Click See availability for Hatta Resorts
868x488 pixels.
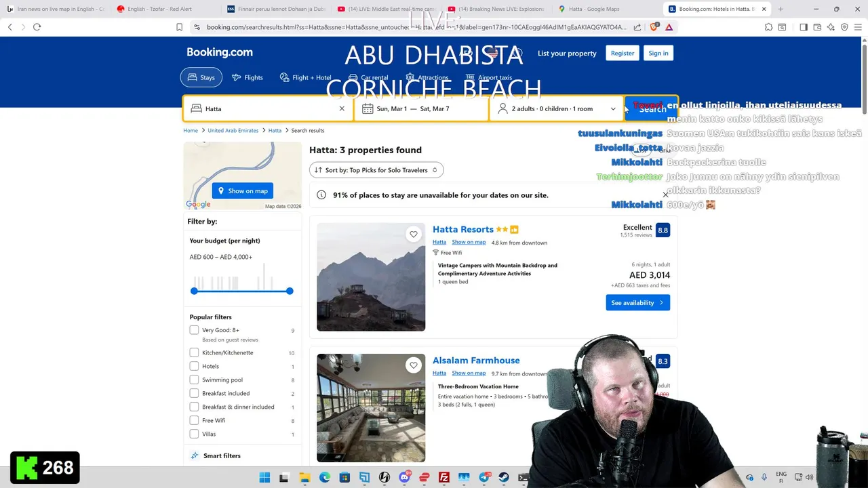pos(638,303)
